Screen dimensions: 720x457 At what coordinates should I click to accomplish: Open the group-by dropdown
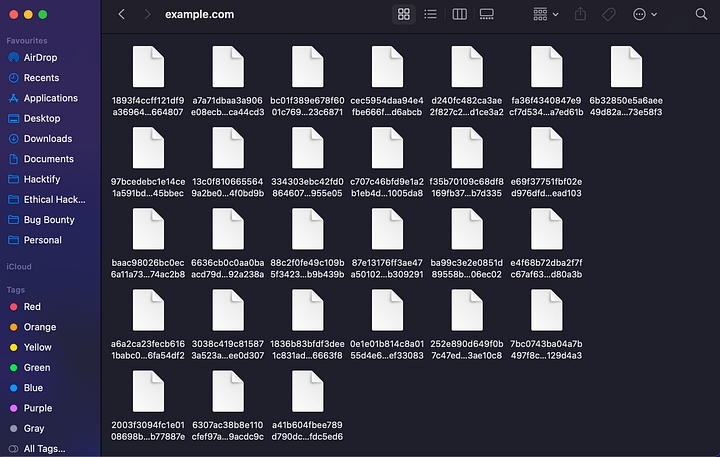pos(546,14)
